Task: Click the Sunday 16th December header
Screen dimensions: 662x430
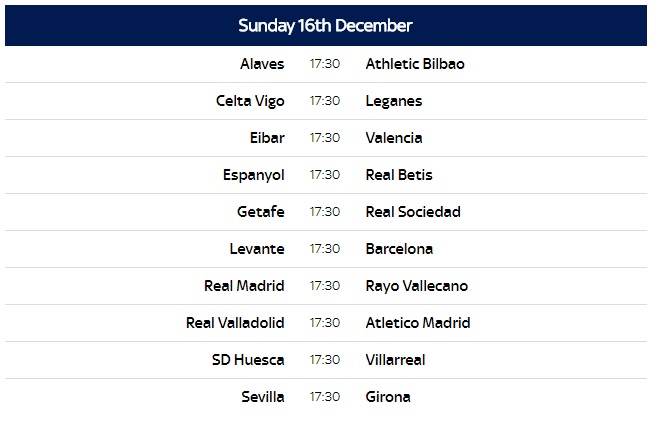Action: pyautogui.click(x=325, y=25)
